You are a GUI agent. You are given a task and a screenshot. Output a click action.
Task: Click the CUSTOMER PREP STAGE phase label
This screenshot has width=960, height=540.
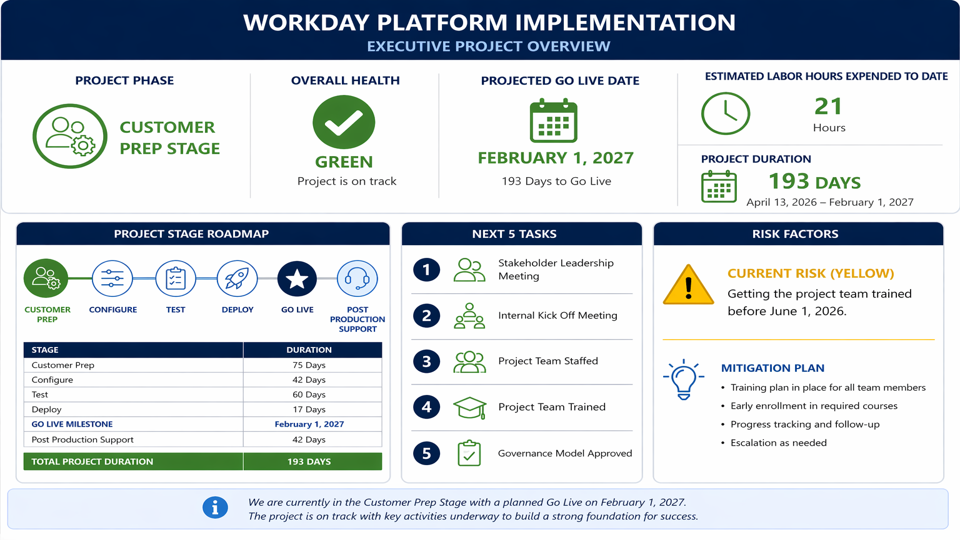[170, 138]
